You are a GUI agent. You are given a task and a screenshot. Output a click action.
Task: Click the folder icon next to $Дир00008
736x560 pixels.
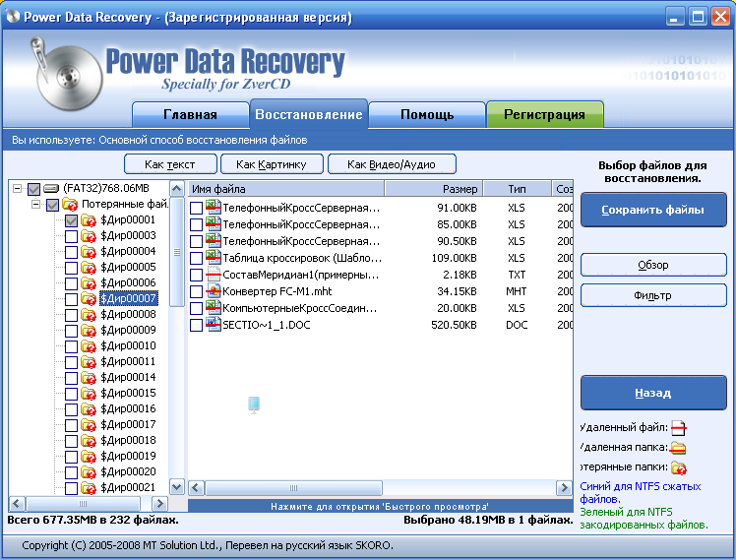click(89, 315)
